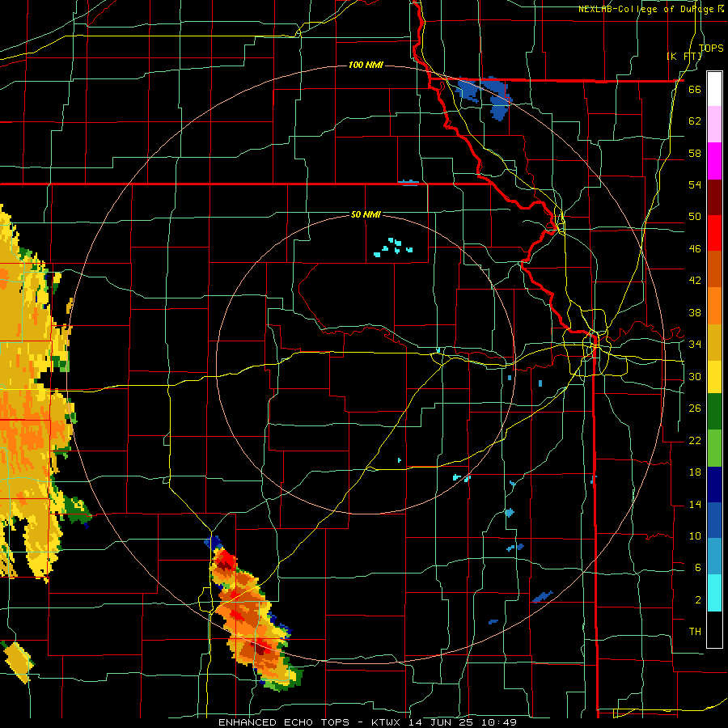Click the 6 value on the legend
This screenshot has width=728, height=728.
coord(697,568)
